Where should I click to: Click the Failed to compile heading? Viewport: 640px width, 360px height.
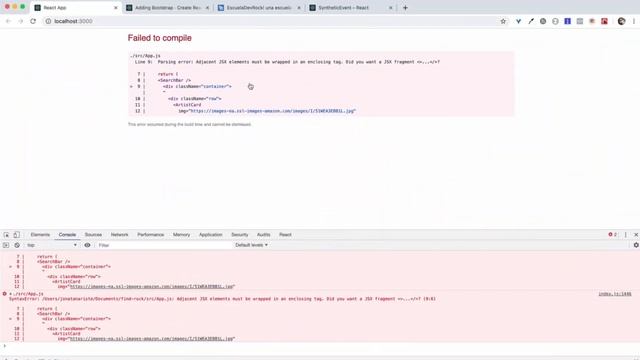[x=160, y=38]
